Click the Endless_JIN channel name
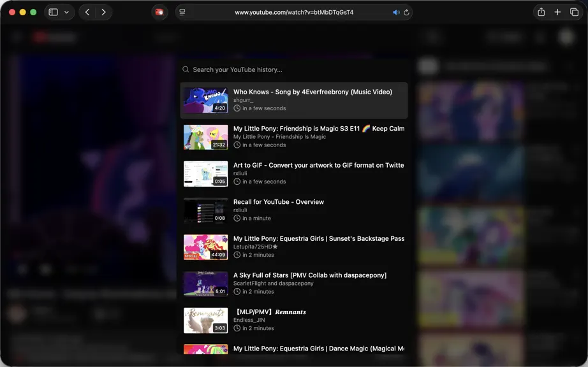 249,320
